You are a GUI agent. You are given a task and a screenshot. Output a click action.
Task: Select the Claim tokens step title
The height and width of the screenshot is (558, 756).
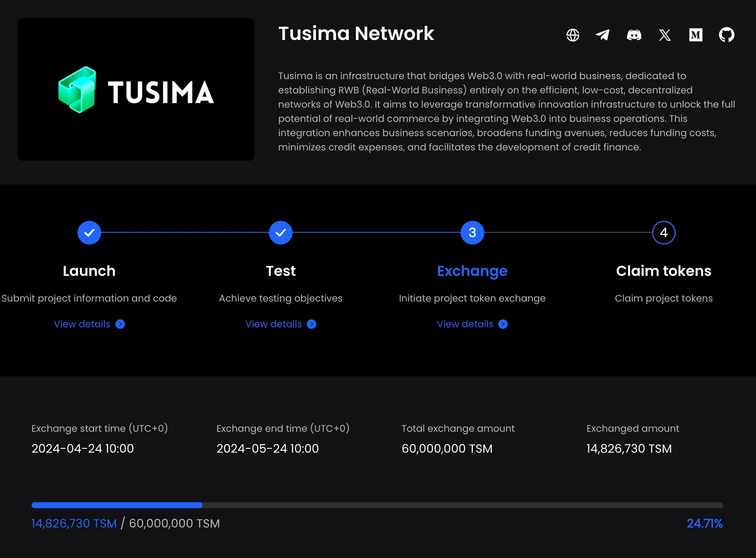(663, 271)
